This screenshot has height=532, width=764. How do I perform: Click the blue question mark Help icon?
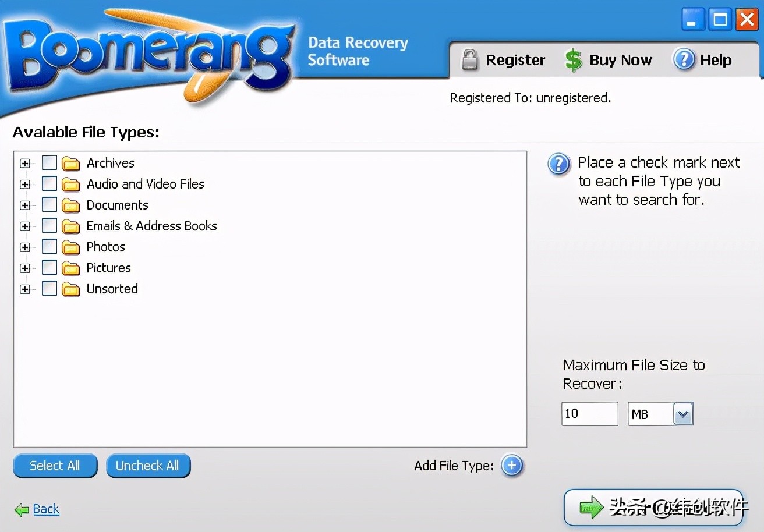[684, 59]
